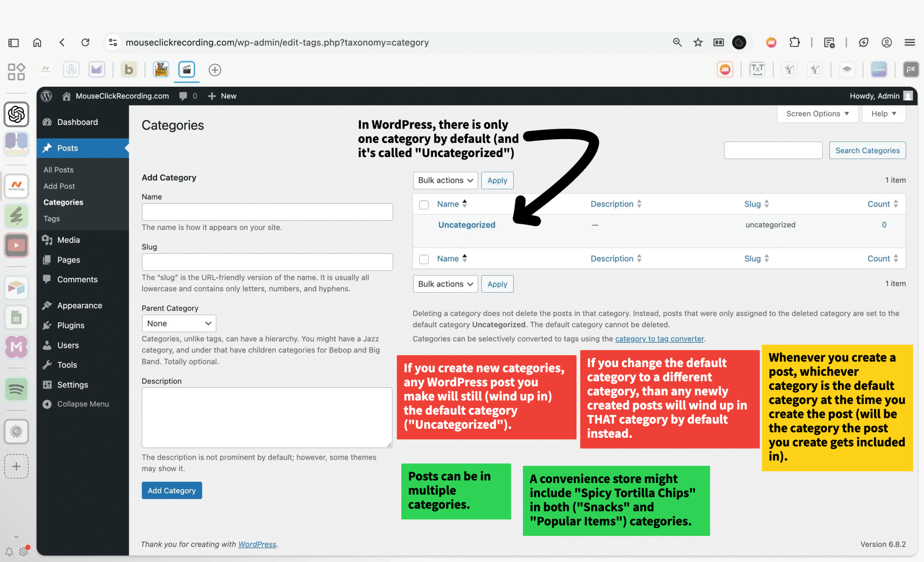924x562 pixels.
Task: Open the Tags submenu item
Action: 52,219
